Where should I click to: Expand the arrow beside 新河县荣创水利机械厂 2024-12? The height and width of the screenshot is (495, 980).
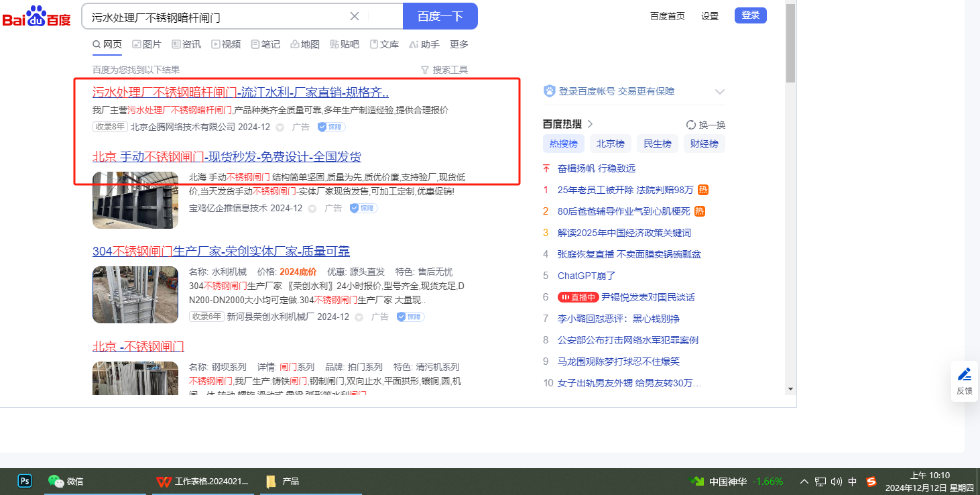point(359,317)
